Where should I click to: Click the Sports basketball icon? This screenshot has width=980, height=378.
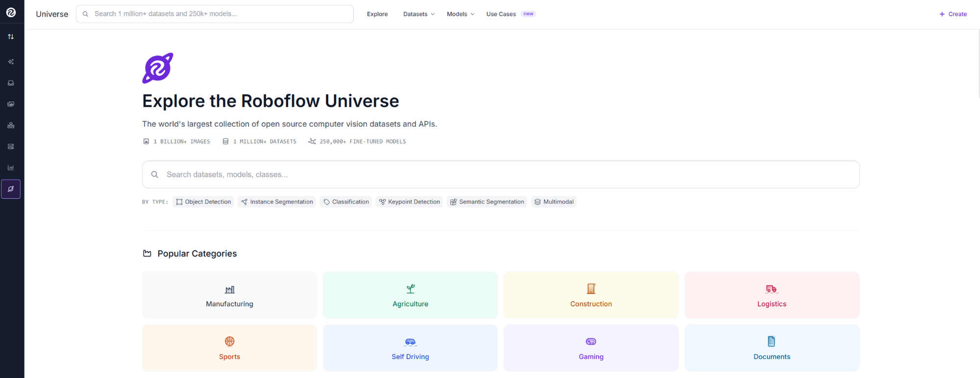pyautogui.click(x=230, y=341)
